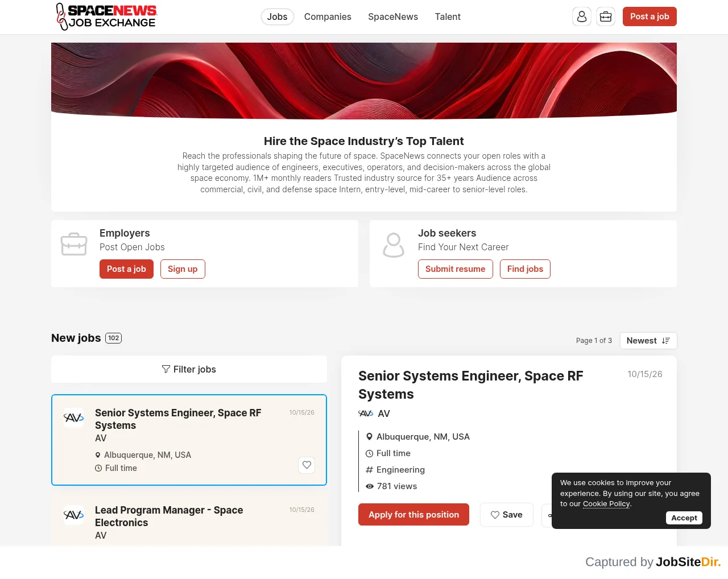
Task: Click the Employers briefcase icon
Action: tap(74, 245)
